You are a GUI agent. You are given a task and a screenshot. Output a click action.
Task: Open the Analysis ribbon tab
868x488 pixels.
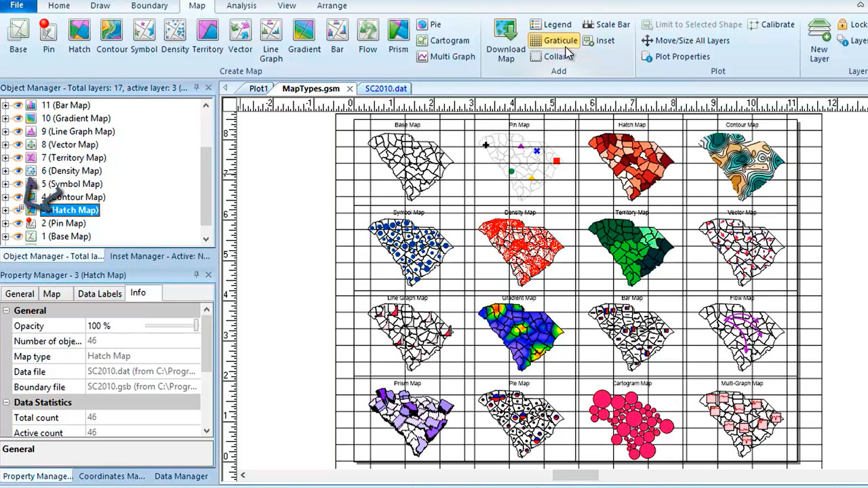click(x=241, y=6)
